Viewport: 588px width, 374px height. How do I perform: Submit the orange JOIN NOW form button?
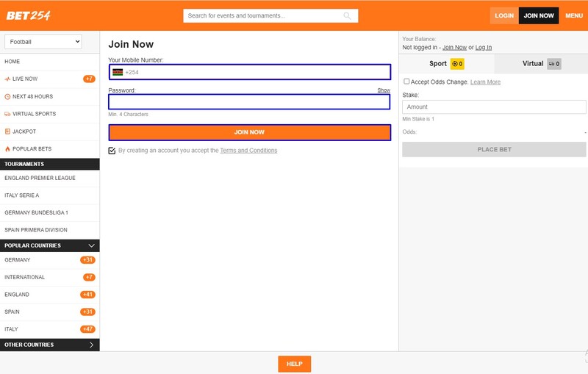(x=249, y=132)
